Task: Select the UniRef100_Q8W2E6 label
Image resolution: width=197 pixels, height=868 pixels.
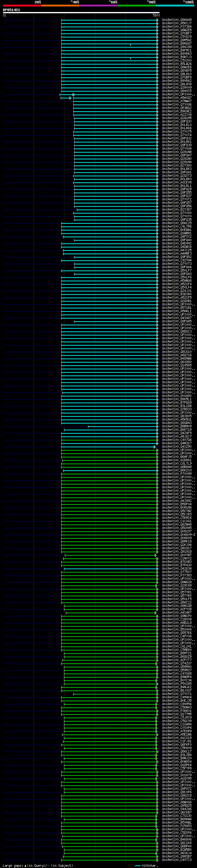Action: click(x=177, y=67)
